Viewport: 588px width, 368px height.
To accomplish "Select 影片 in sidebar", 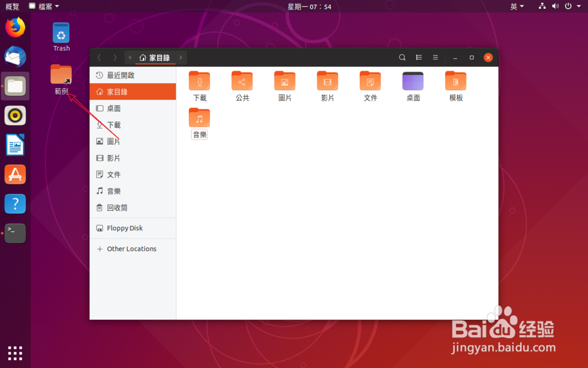I will [x=133, y=158].
